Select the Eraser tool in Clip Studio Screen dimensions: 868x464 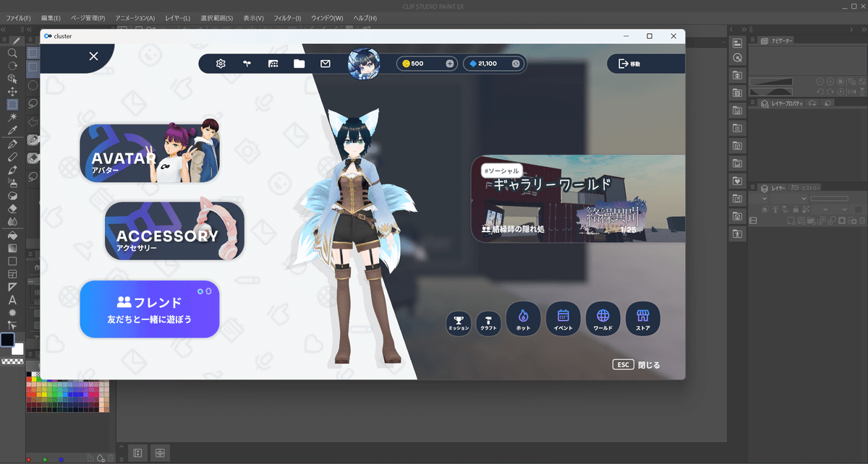12,209
